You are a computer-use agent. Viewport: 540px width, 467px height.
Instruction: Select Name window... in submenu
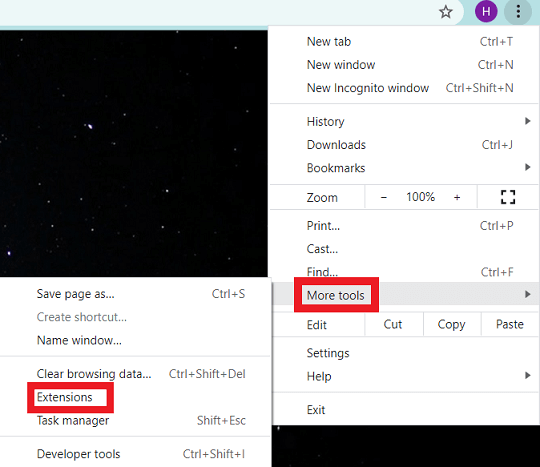point(135,340)
